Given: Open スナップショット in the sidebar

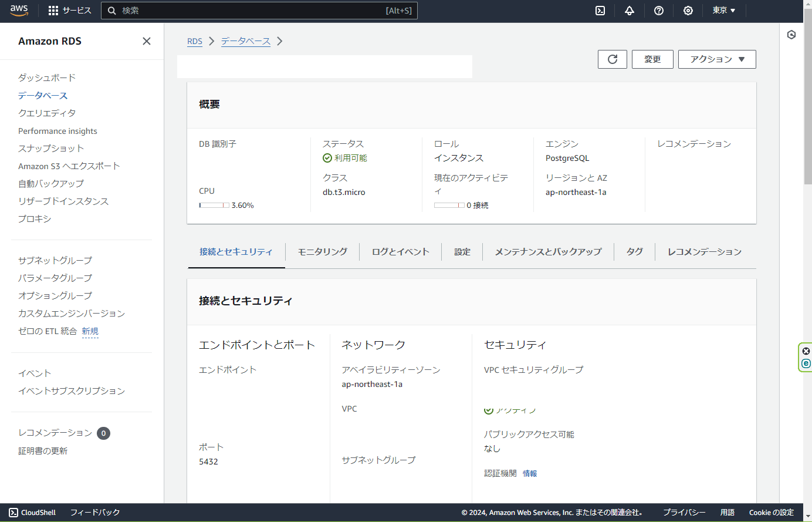Looking at the screenshot, I should pos(51,148).
